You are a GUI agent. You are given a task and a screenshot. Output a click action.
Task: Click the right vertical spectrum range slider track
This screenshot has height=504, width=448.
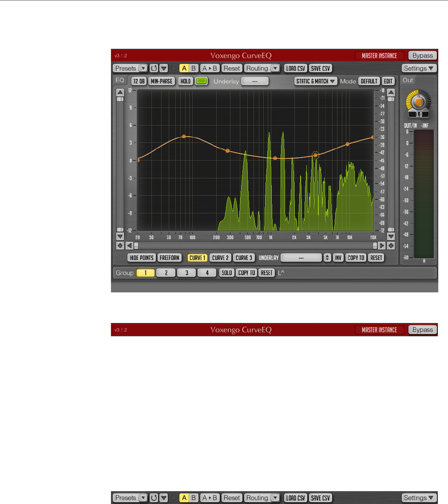[391, 164]
